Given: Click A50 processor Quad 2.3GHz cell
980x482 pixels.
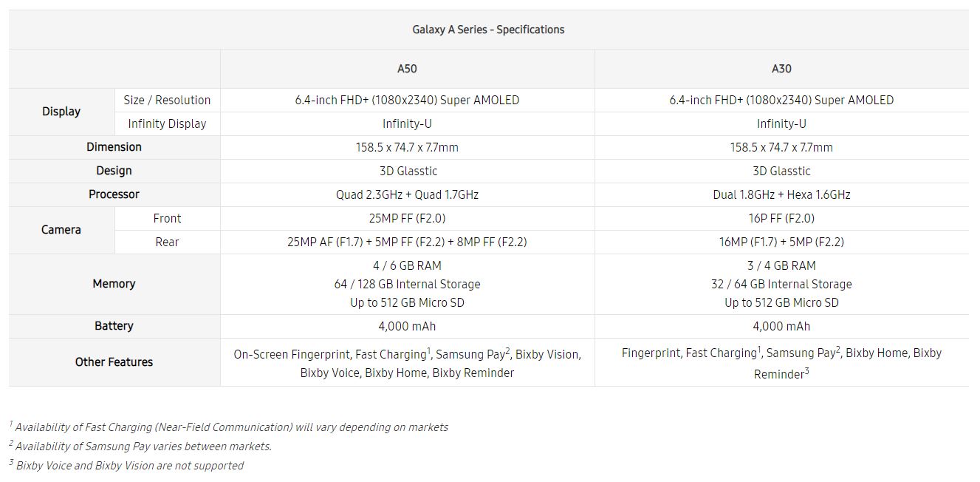Looking at the screenshot, I should click(407, 194).
